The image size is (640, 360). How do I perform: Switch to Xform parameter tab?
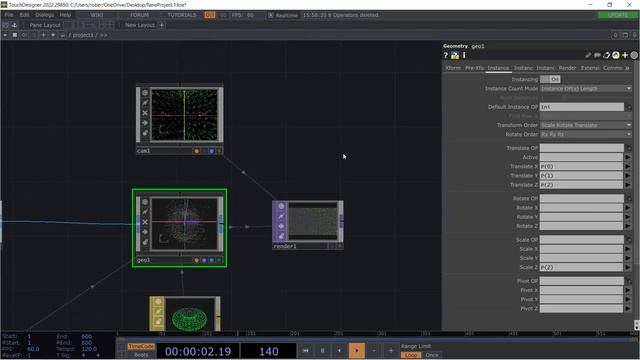click(x=453, y=68)
